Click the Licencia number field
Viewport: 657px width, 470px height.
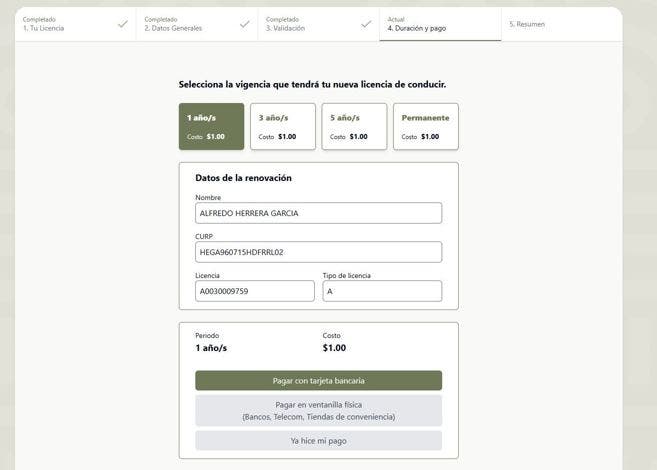254,291
